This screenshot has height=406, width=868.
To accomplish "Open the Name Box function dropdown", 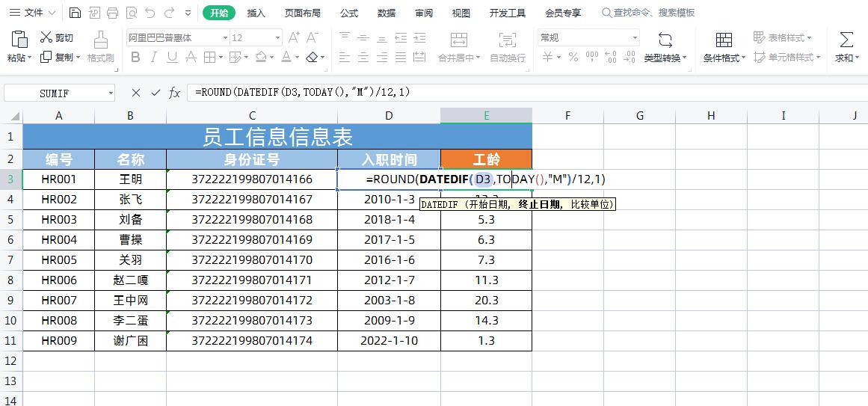I will (111, 93).
